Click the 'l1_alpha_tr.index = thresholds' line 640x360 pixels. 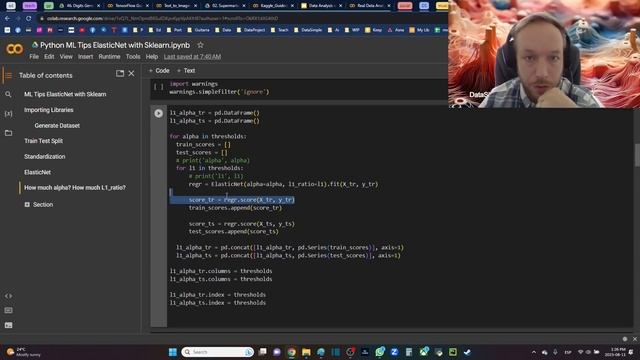218,295
